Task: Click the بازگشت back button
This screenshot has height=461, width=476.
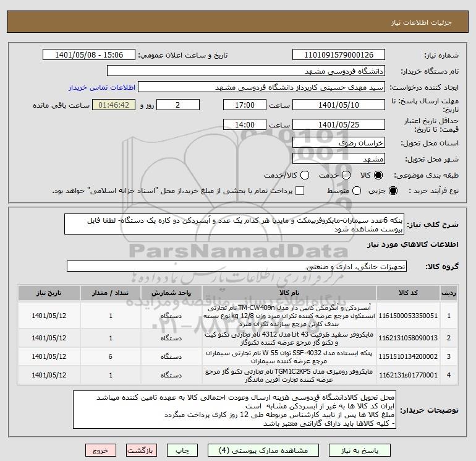Action: 142,450
